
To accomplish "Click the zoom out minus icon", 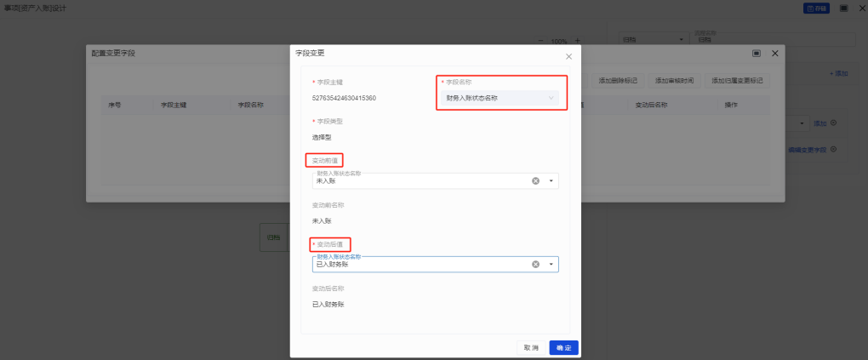I will pyautogui.click(x=540, y=41).
